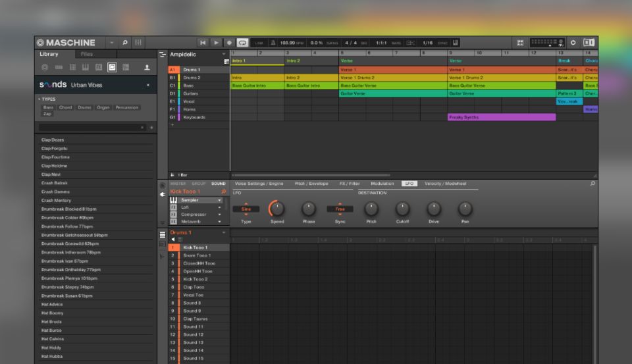Screen dimensions: 632x364
Task: Filter by Drums type tag
Action: click(84, 108)
